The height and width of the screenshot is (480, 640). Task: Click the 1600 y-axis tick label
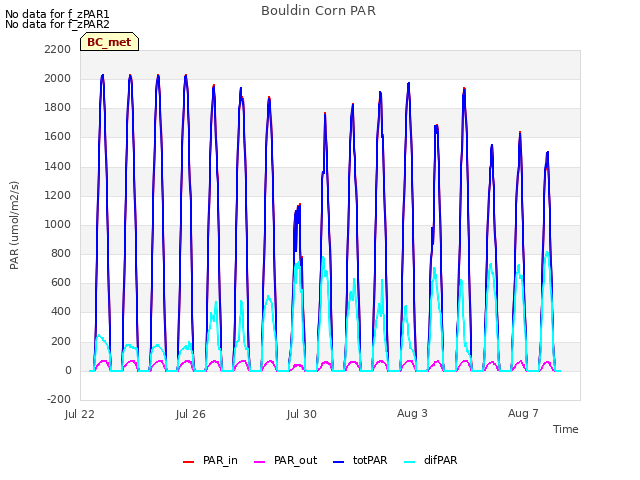point(58,136)
